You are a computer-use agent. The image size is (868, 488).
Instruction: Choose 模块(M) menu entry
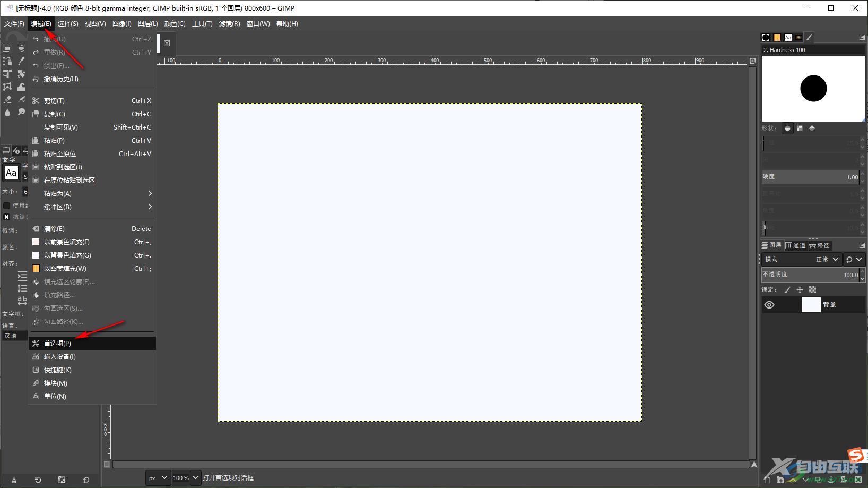pyautogui.click(x=92, y=383)
